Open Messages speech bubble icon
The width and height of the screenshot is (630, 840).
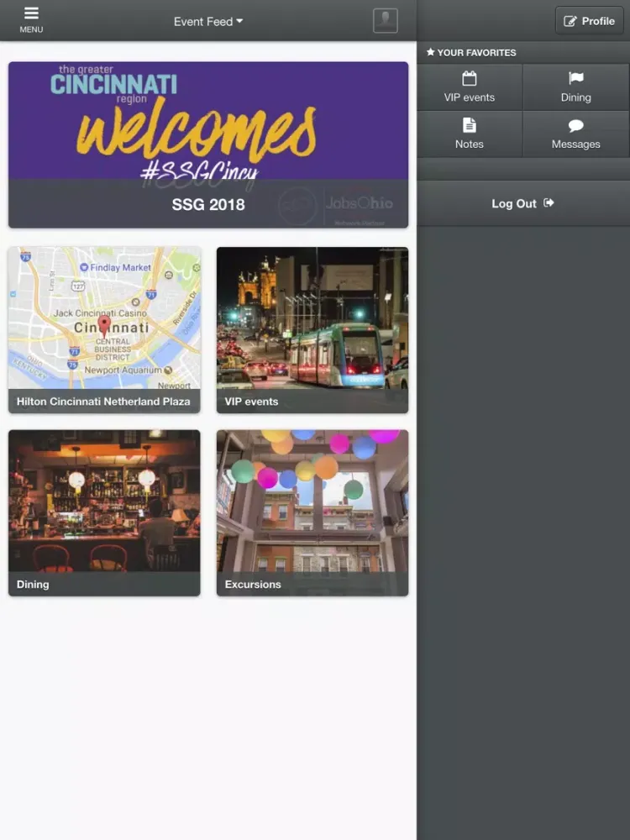pos(576,134)
